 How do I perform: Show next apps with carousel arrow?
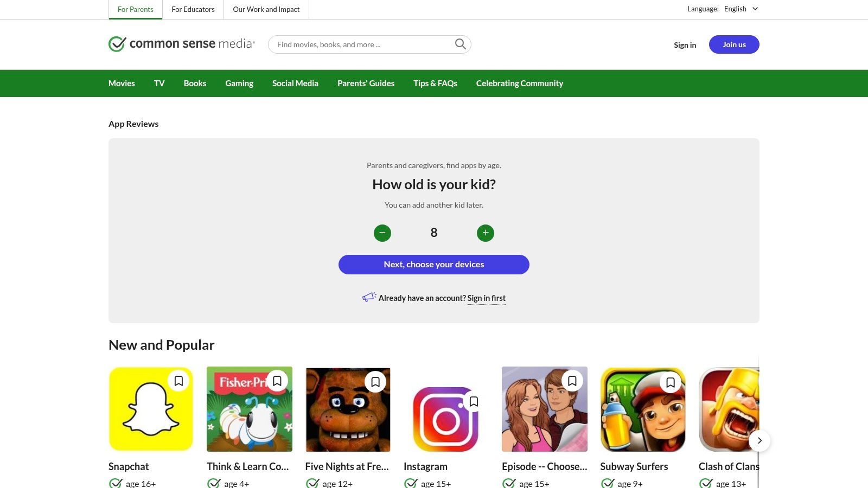759,440
